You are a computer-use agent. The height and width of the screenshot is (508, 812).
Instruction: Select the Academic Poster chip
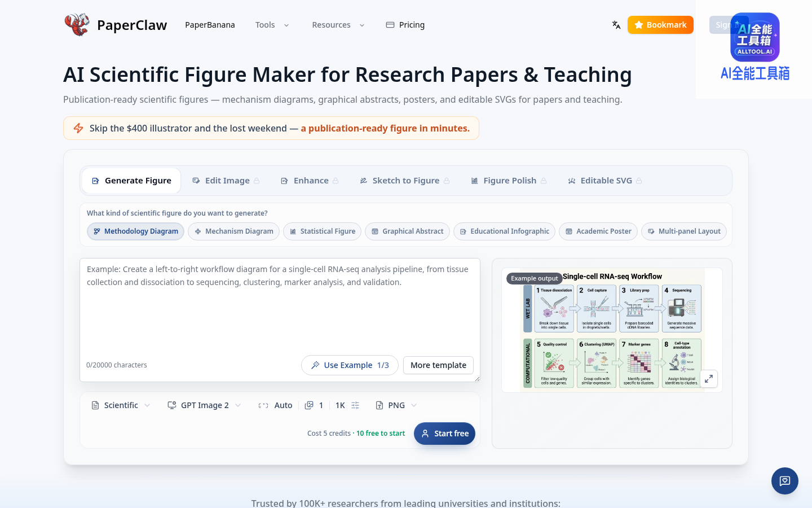[x=598, y=231]
